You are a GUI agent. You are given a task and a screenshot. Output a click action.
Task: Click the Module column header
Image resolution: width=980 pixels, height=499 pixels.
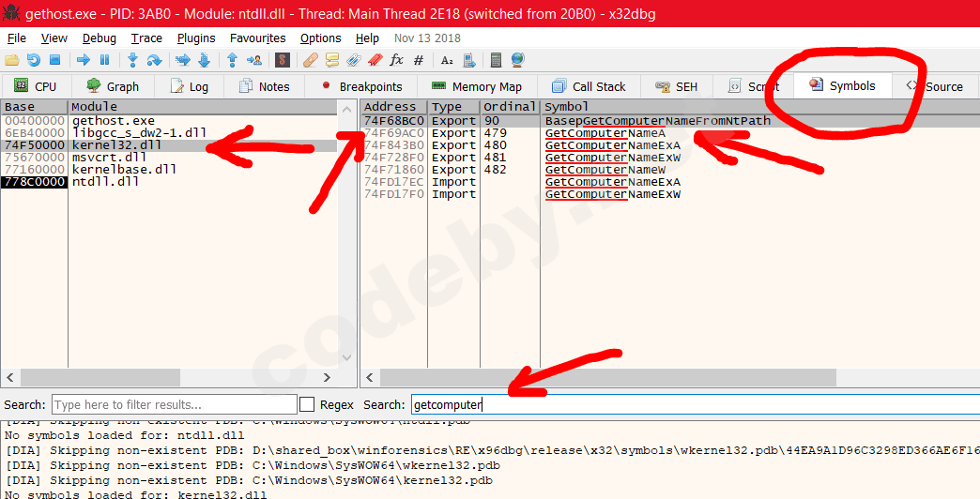[203, 107]
